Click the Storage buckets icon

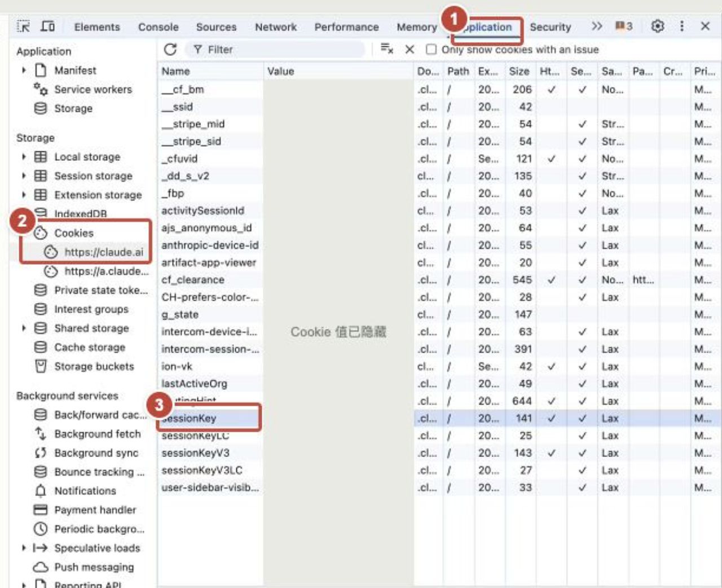[x=41, y=366]
